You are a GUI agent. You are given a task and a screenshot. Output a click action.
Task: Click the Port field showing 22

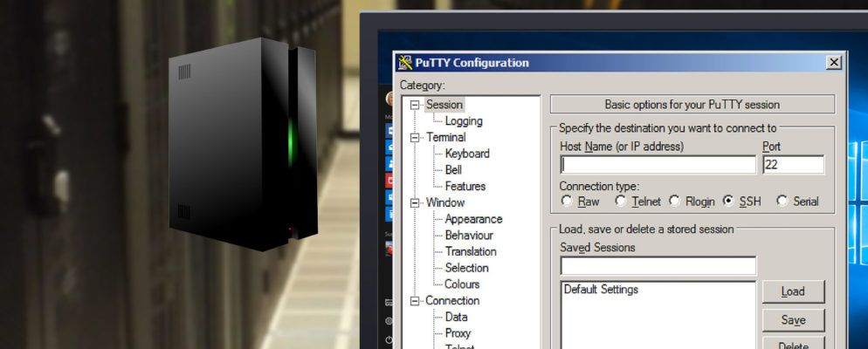(x=793, y=165)
